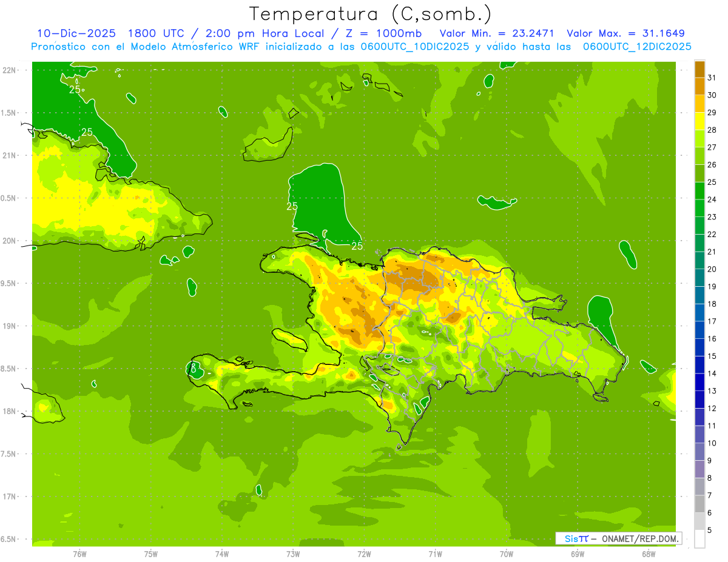Click the '18N' latitude label
Viewport: 728px width, 562px height.
10,411
